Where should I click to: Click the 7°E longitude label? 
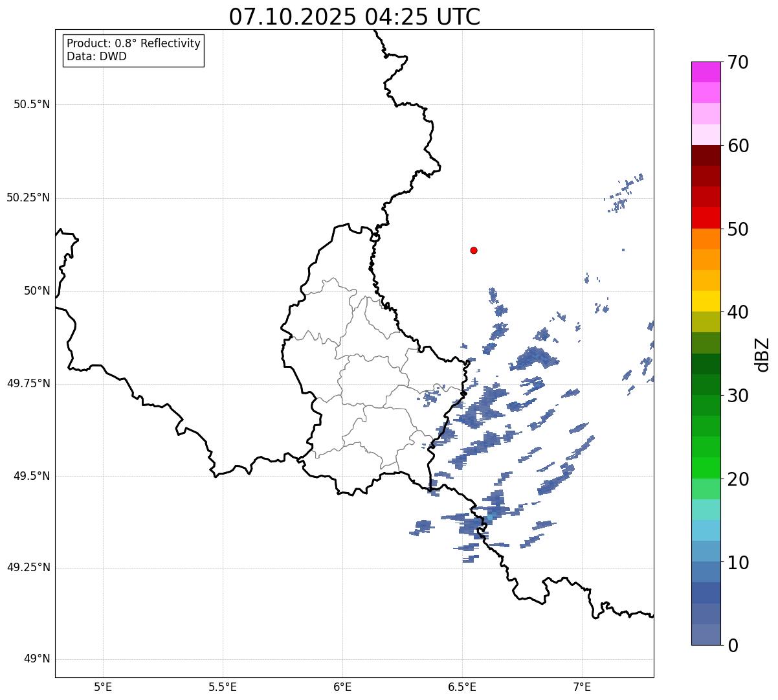coord(582,686)
